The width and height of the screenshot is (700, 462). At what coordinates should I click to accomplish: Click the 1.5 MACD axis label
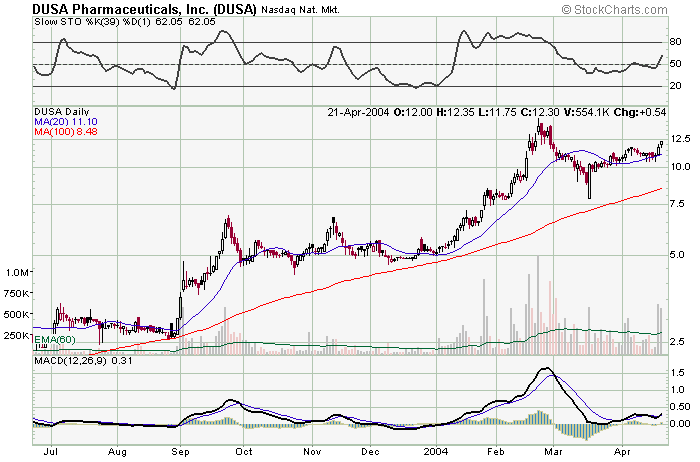[x=678, y=373]
